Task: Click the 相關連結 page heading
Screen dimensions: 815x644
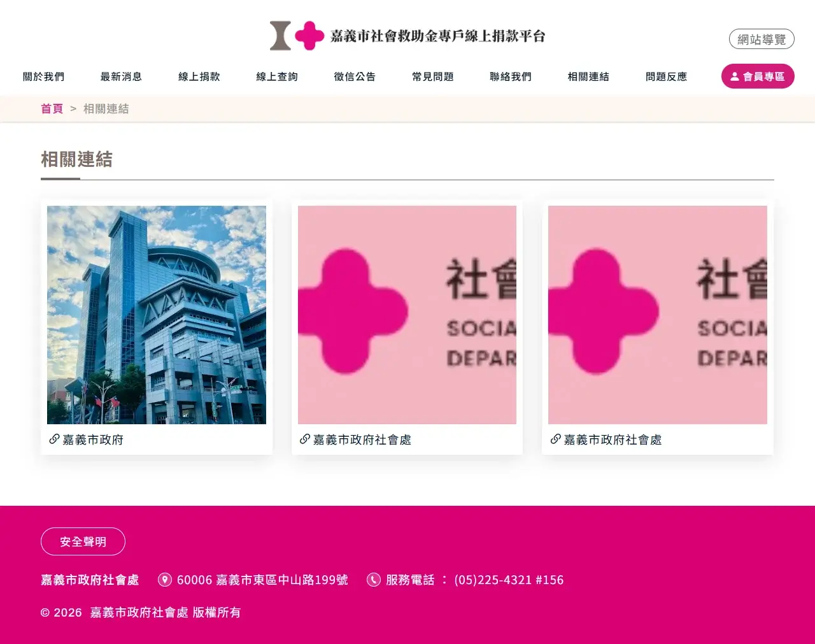Action: 76,159
